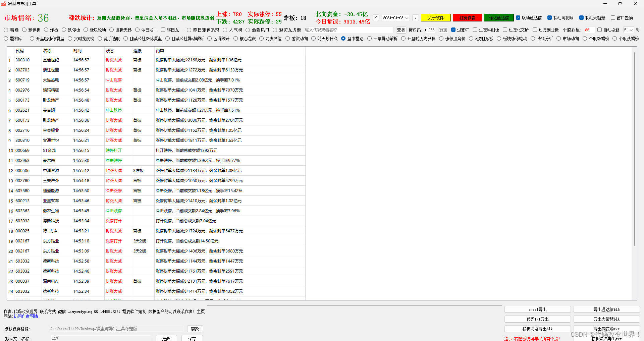Select the 炸板 radio option
The width and height of the screenshot is (644, 341).
click(46, 30)
